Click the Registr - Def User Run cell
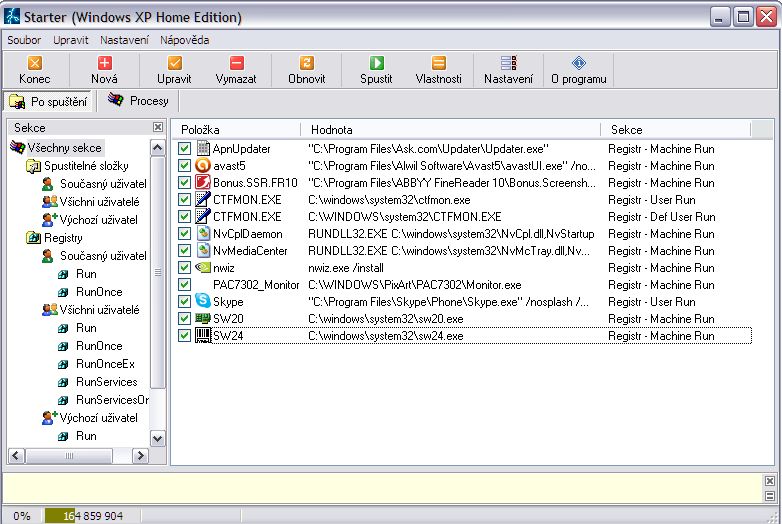Image resolution: width=782 pixels, height=524 pixels. [661, 217]
